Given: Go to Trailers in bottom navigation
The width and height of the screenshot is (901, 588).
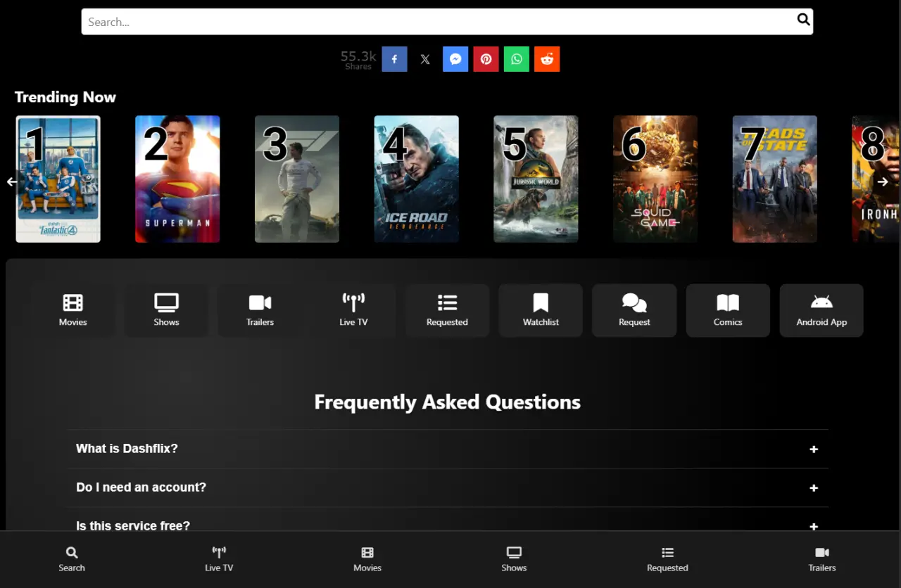Looking at the screenshot, I should (822, 559).
